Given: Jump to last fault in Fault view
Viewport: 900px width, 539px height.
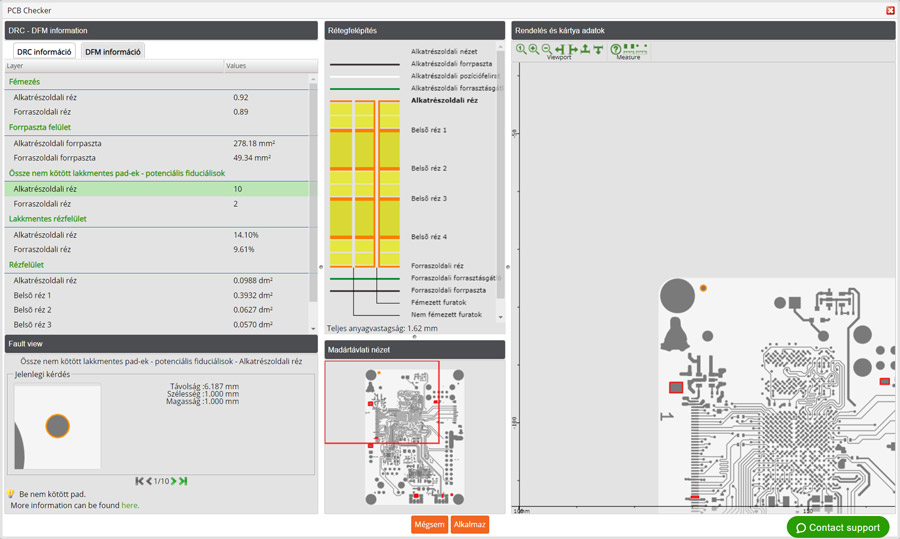Looking at the screenshot, I should click(184, 481).
